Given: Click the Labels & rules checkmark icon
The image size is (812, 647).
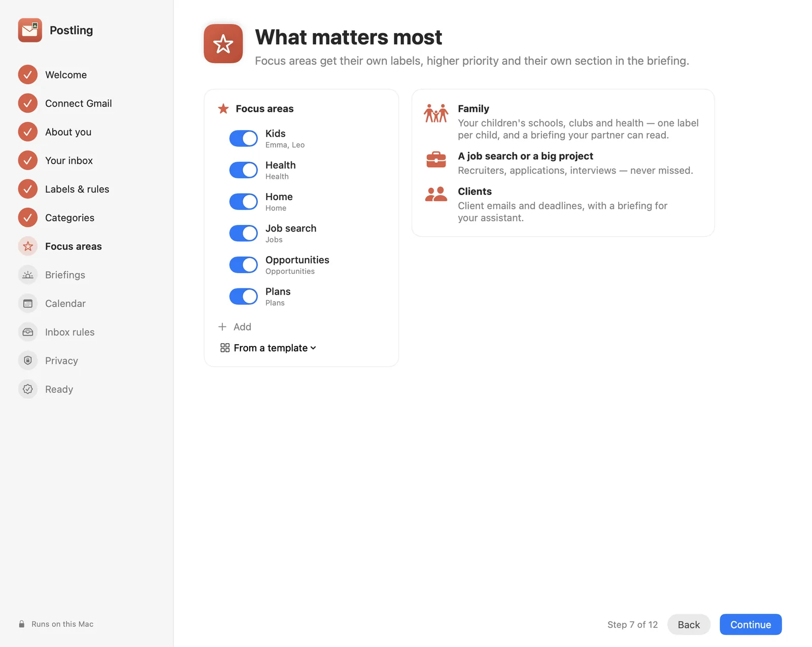Looking at the screenshot, I should (28, 189).
